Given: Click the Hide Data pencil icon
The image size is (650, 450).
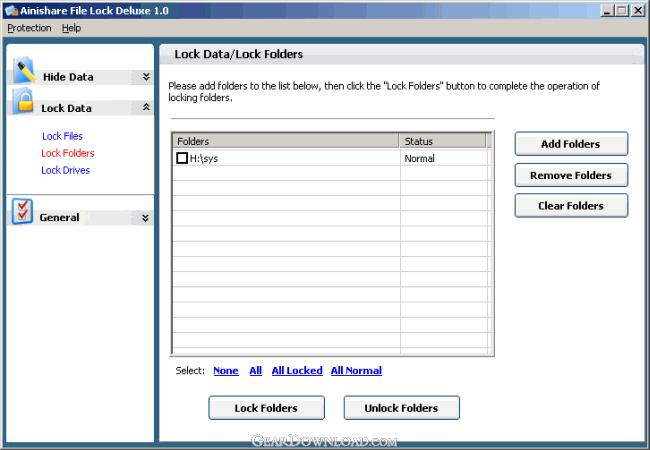Looking at the screenshot, I should tap(24, 70).
